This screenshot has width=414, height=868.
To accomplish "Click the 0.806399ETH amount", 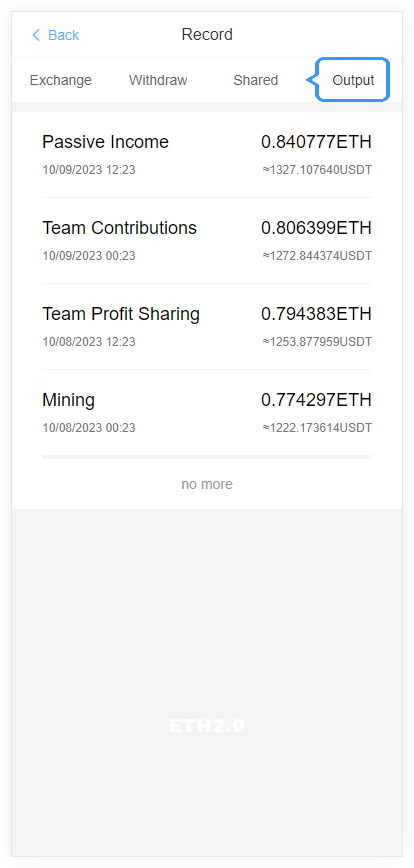I will [316, 228].
